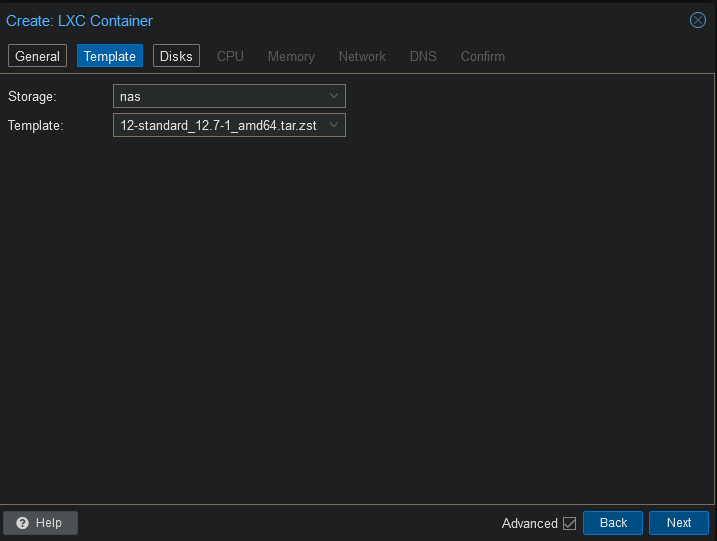This screenshot has width=717, height=541.
Task: Jump to the Confirm tab
Action: click(x=482, y=56)
